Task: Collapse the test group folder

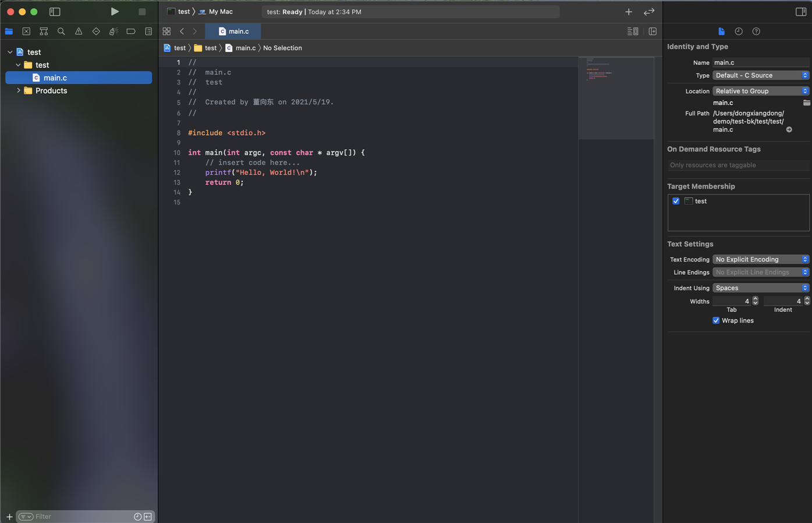Action: 18,65
